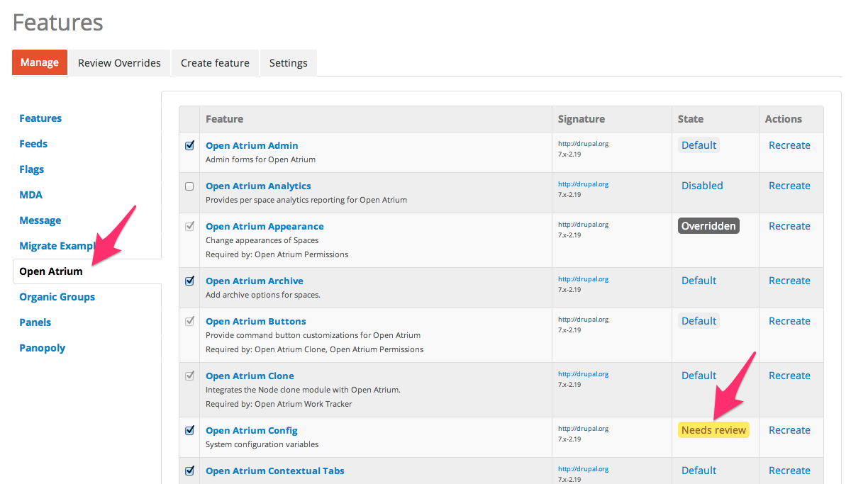The image size is (868, 484).
Task: Open the Open Atrium Appearance feature link
Action: pos(265,226)
